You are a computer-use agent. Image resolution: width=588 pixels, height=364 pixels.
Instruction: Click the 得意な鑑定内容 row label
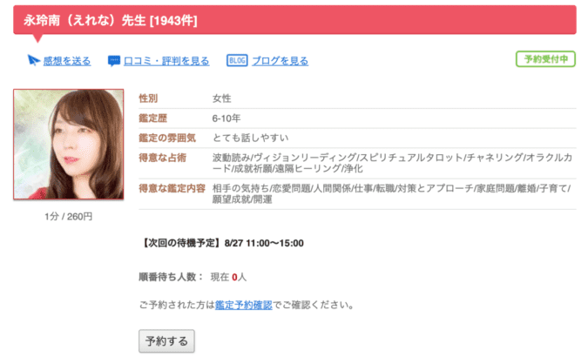tap(172, 188)
